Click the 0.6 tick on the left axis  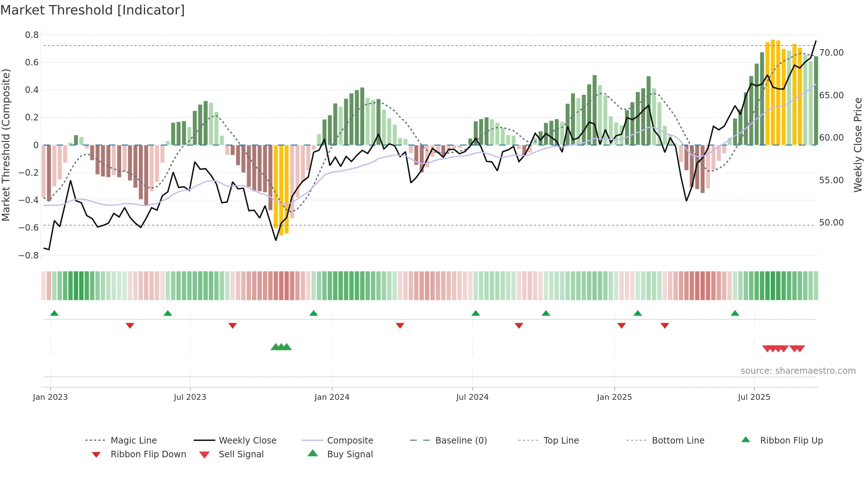click(x=32, y=63)
